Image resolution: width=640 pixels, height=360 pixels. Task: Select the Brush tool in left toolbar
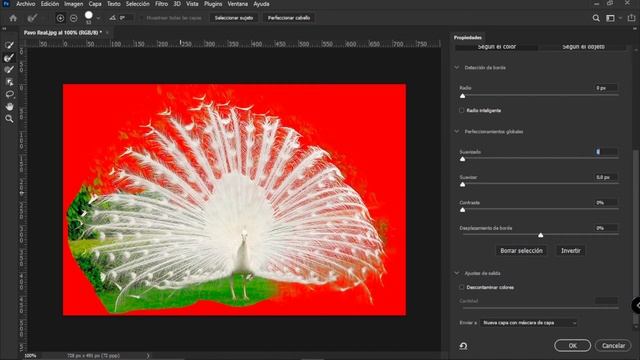[9, 70]
